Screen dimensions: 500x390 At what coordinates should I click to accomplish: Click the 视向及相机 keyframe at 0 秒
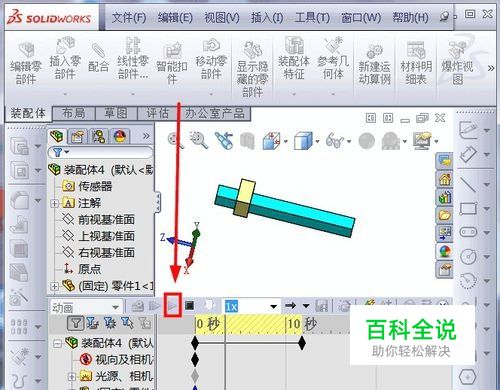[x=195, y=359]
